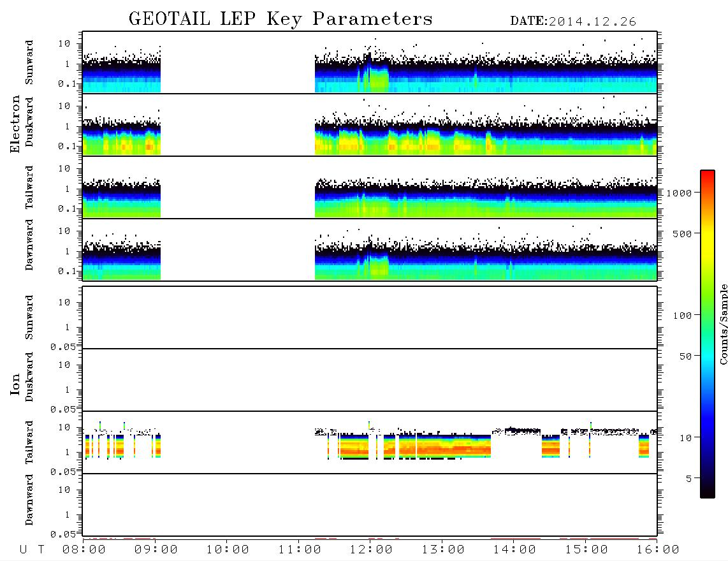
Task: Click the 'Counts/Sample' colorbar label
Action: [x=724, y=324]
